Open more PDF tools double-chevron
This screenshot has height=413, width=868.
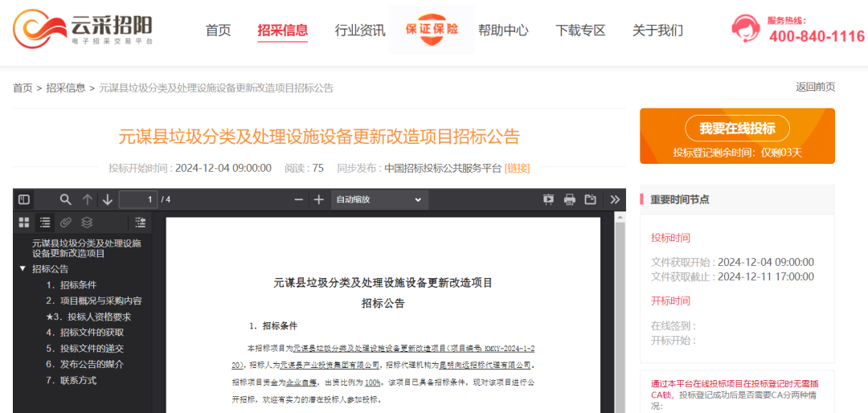[x=615, y=199]
